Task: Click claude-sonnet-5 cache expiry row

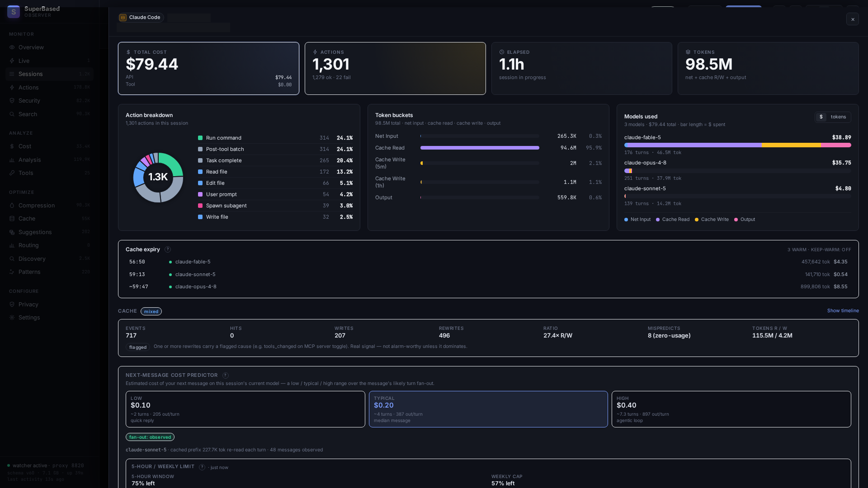Action: [x=488, y=275]
